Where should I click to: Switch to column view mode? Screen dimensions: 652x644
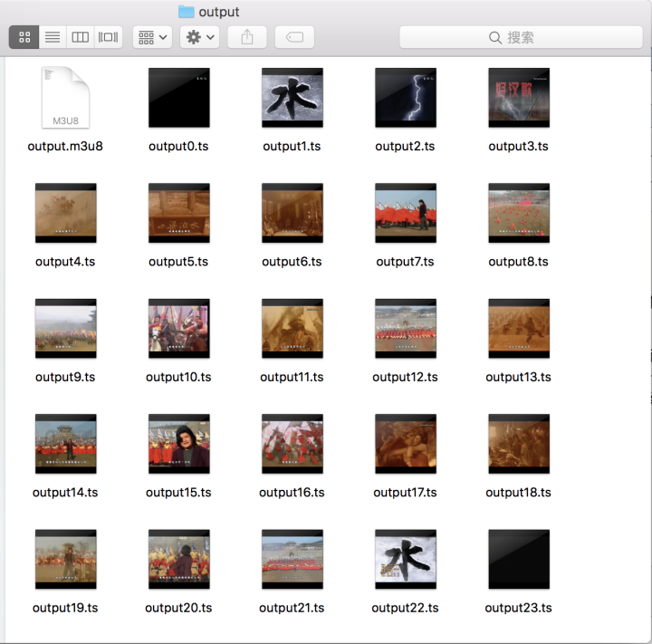[x=81, y=37]
